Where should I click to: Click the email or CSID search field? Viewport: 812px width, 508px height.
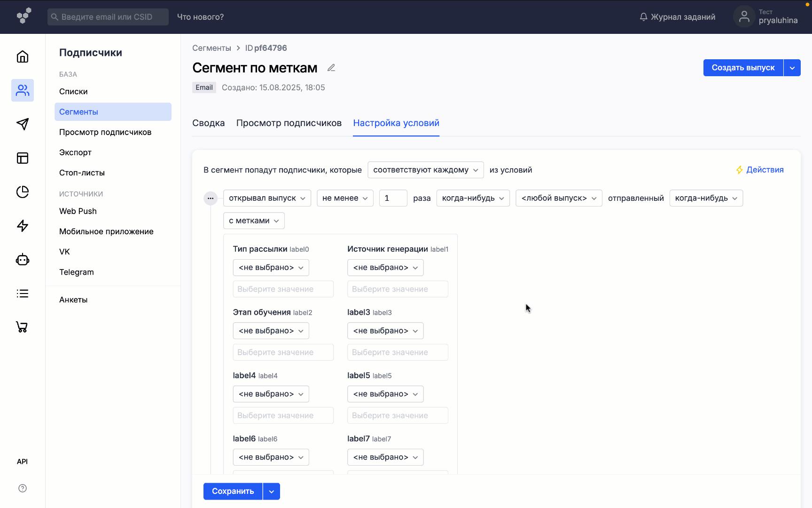pos(108,17)
